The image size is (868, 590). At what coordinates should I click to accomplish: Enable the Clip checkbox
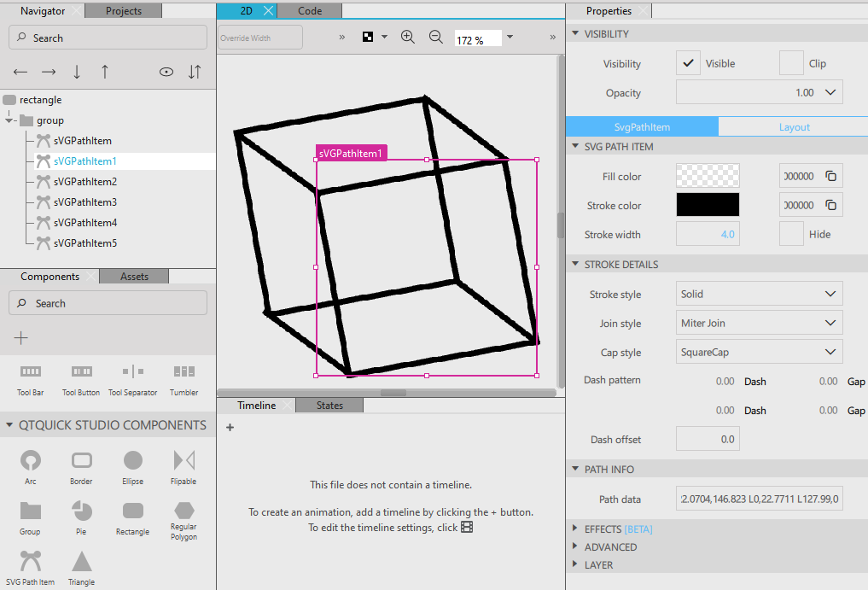pos(791,63)
